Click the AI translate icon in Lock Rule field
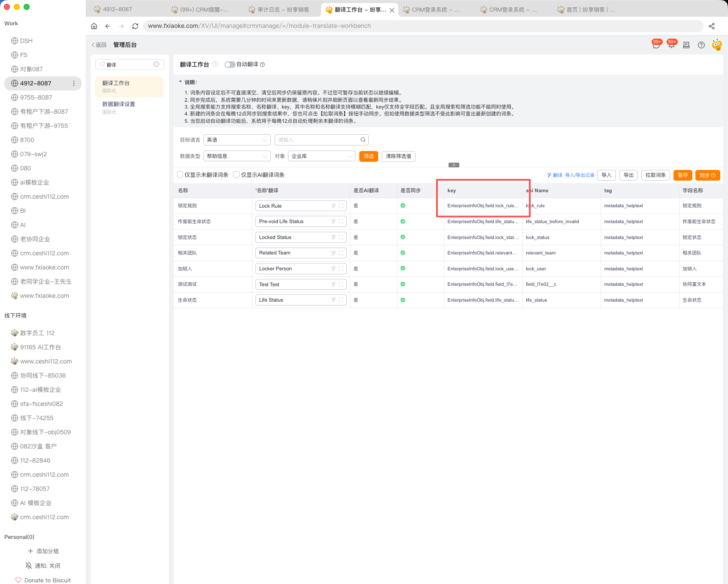The width and height of the screenshot is (728, 584). tap(334, 206)
